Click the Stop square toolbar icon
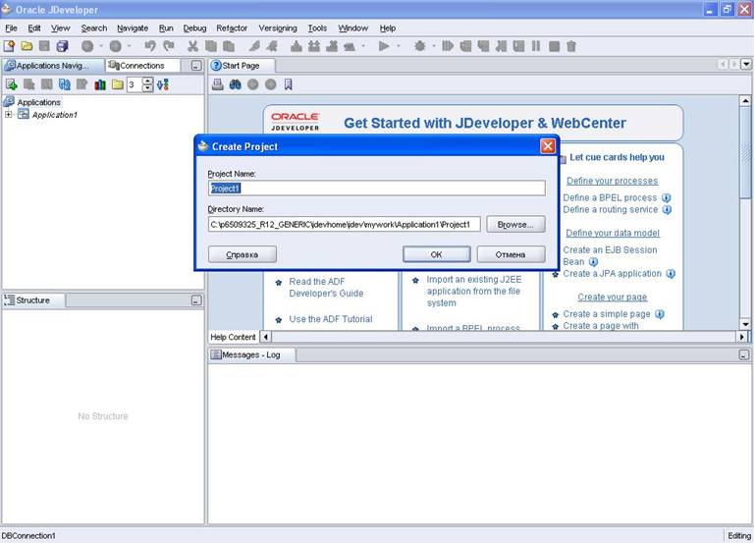This screenshot has height=543, width=756. click(x=554, y=46)
